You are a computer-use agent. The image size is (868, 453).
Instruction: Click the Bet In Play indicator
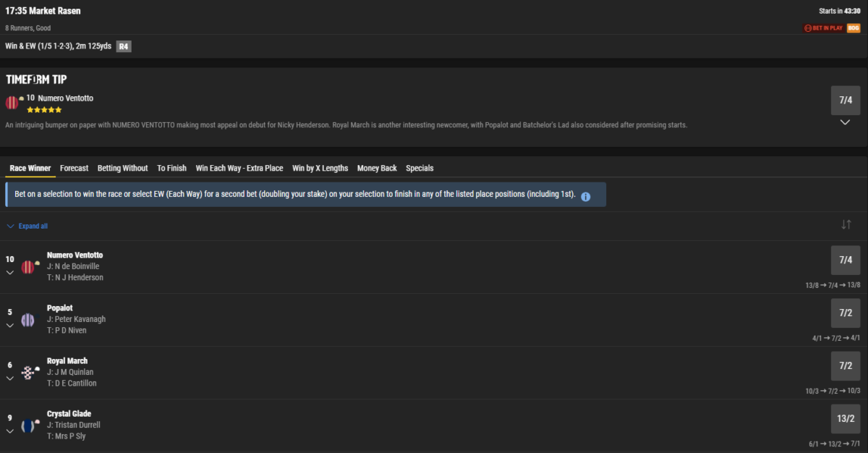click(x=823, y=28)
